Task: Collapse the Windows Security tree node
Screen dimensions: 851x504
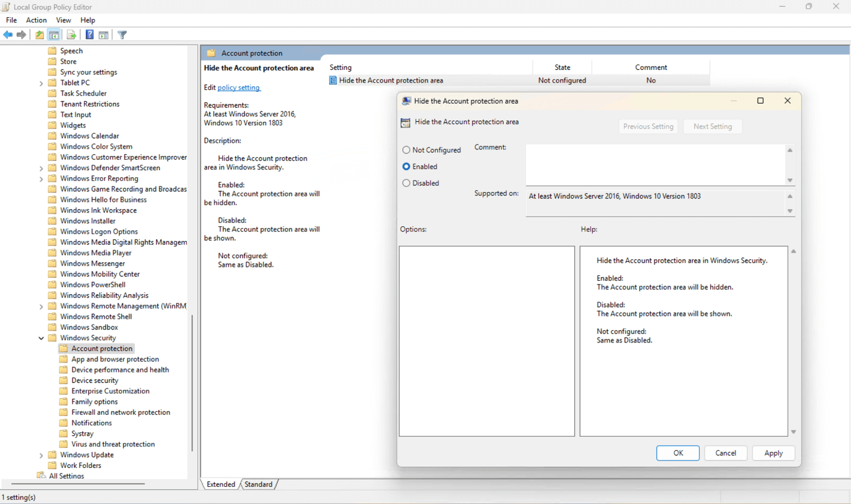Action: coord(41,338)
